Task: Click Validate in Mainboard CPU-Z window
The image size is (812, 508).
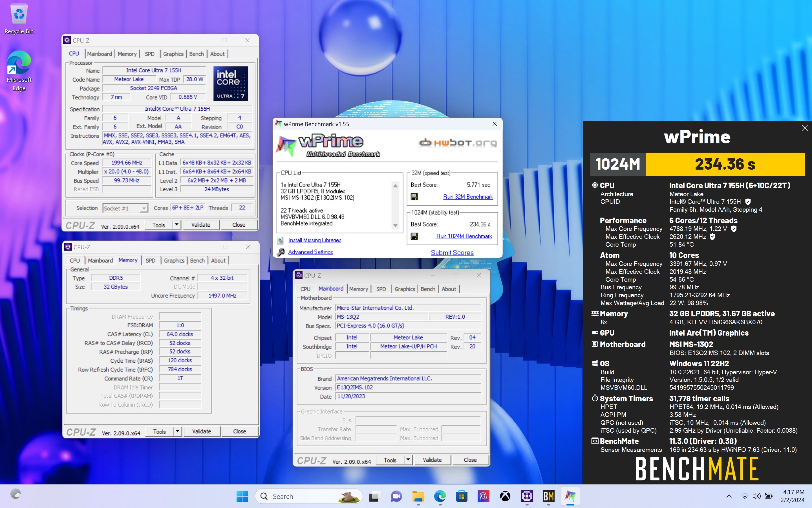Action: click(432, 460)
